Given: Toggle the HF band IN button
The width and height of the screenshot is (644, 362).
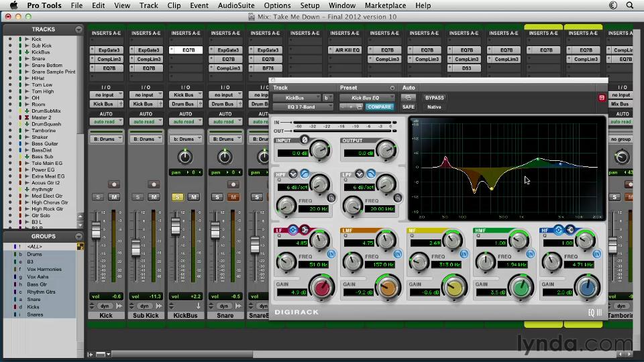Looking at the screenshot, I should tap(597, 254).
